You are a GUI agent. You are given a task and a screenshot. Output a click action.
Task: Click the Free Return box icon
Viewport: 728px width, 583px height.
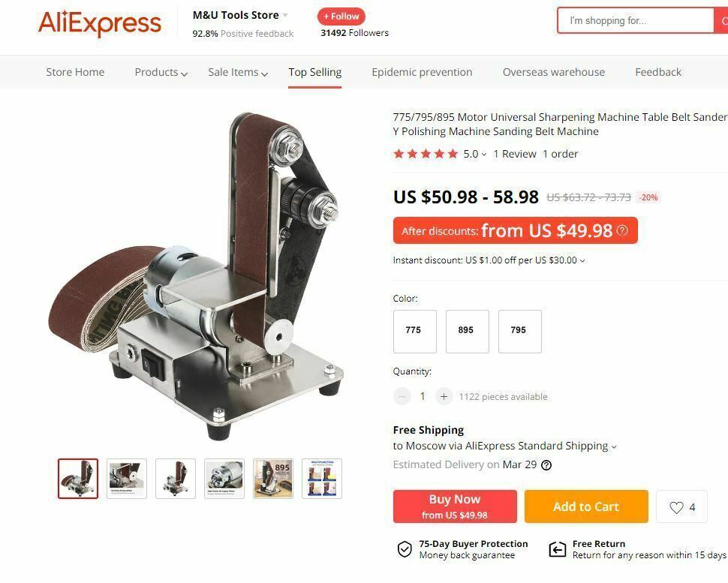click(x=557, y=549)
